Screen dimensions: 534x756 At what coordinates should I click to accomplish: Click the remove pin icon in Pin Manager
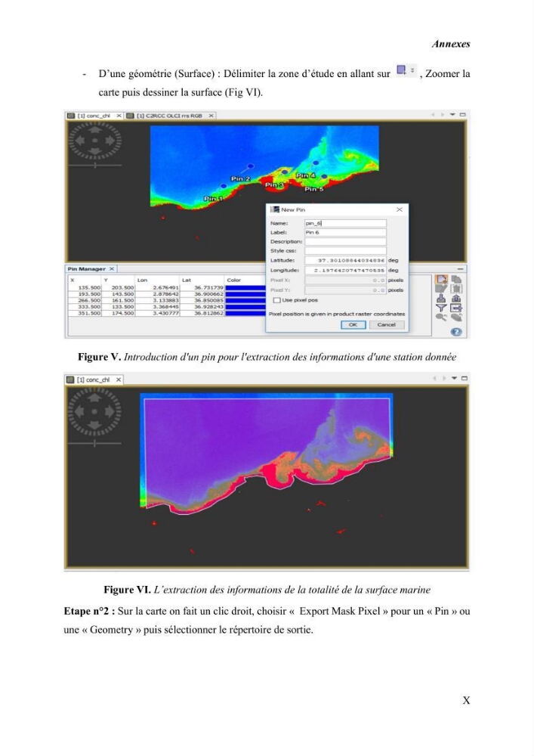coord(456,289)
